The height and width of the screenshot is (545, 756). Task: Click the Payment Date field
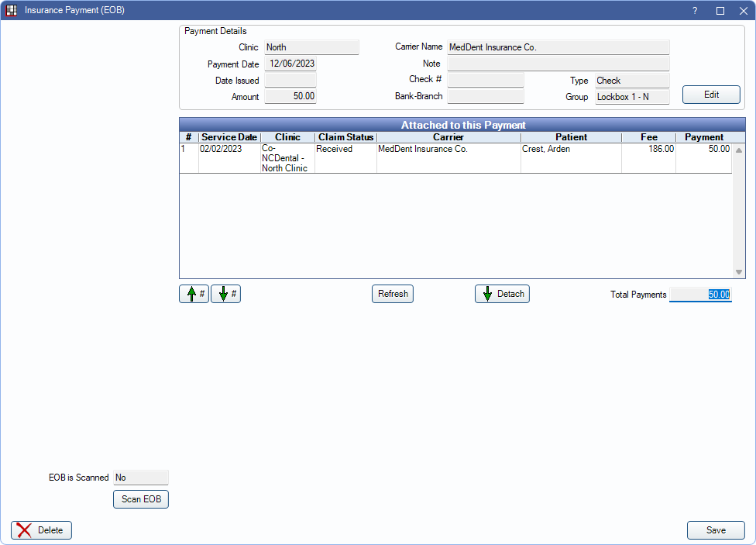[x=290, y=64]
